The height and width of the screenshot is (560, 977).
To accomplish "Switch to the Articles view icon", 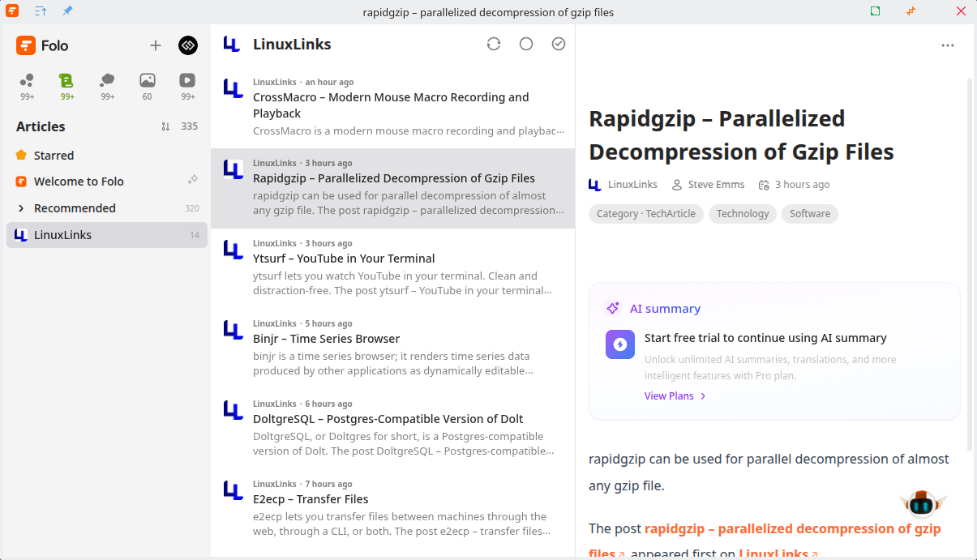I will coord(66,80).
